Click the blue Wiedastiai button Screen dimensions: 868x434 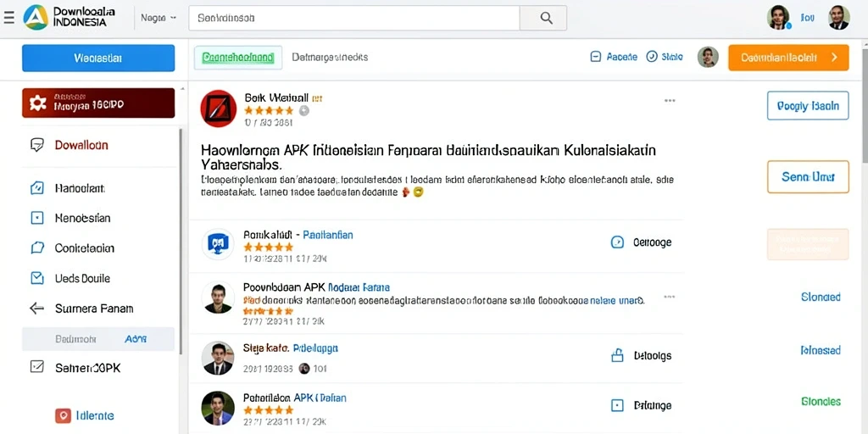pyautogui.click(x=98, y=58)
